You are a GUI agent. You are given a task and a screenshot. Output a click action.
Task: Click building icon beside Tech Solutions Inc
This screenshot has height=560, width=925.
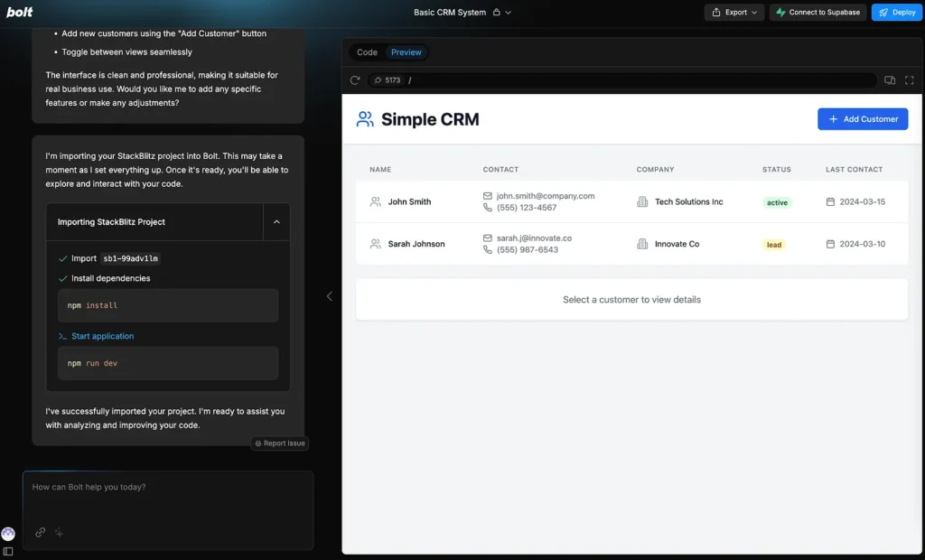click(642, 201)
